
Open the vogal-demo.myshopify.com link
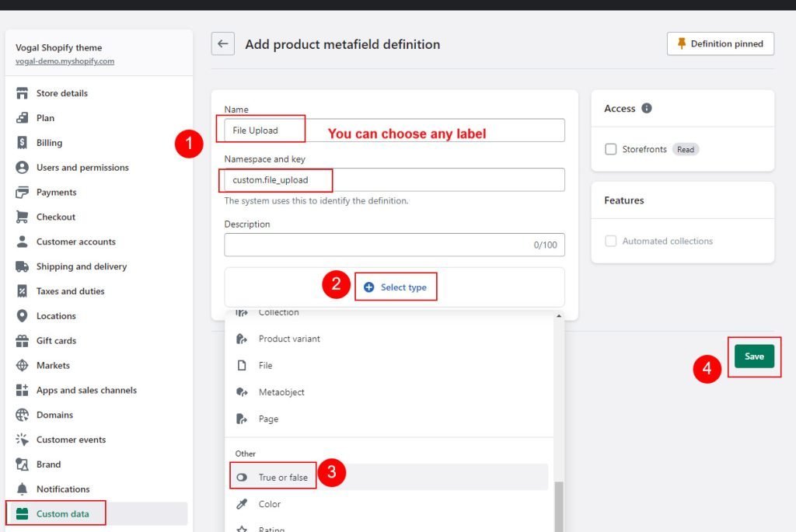[65, 61]
